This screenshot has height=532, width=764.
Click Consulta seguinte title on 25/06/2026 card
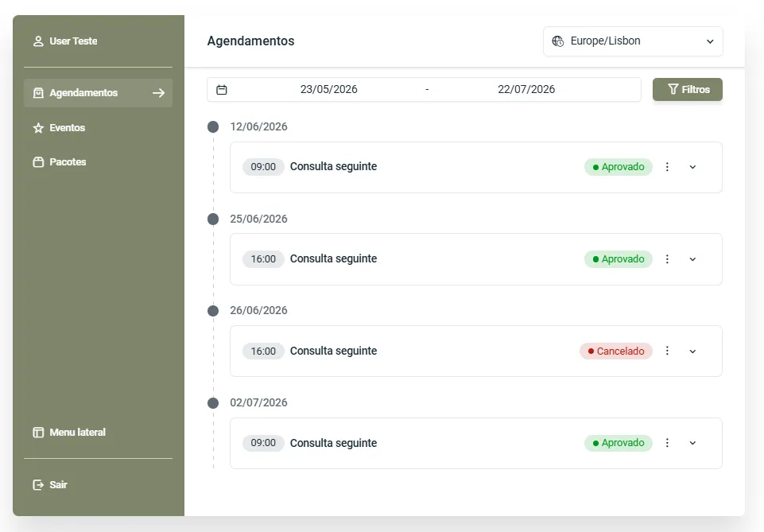(x=333, y=258)
